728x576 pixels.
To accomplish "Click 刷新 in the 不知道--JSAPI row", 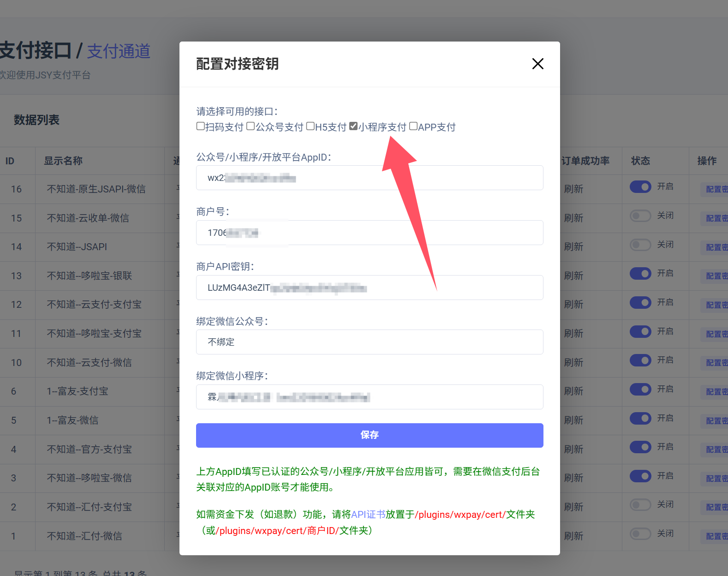I will pos(573,247).
